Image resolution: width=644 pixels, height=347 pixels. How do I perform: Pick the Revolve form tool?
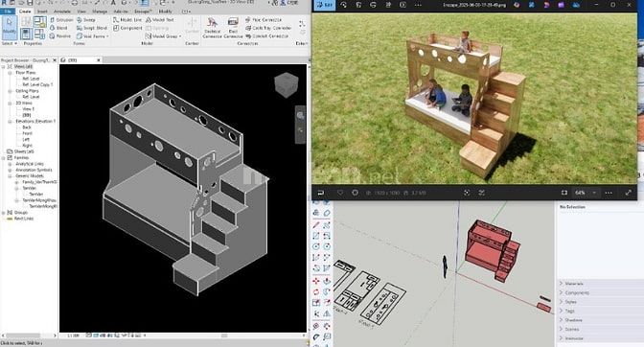tap(60, 36)
